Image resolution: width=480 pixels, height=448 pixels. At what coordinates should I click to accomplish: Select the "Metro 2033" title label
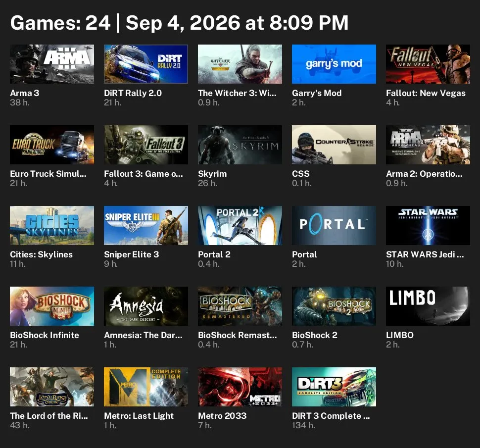(222, 416)
